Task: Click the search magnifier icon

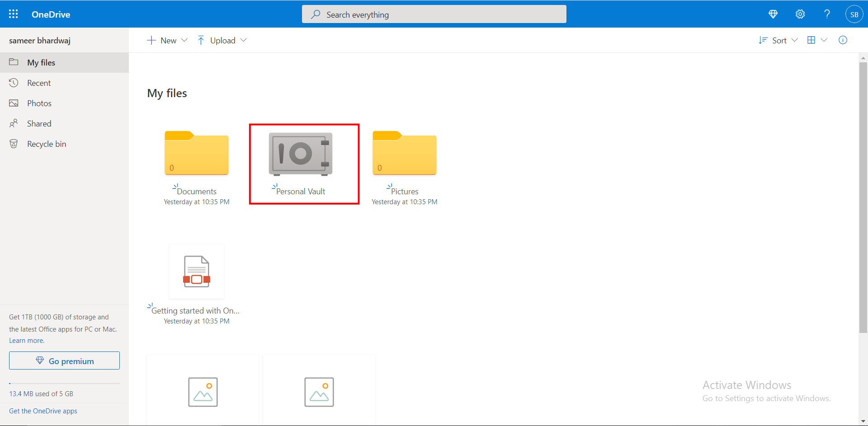Action: pyautogui.click(x=316, y=14)
